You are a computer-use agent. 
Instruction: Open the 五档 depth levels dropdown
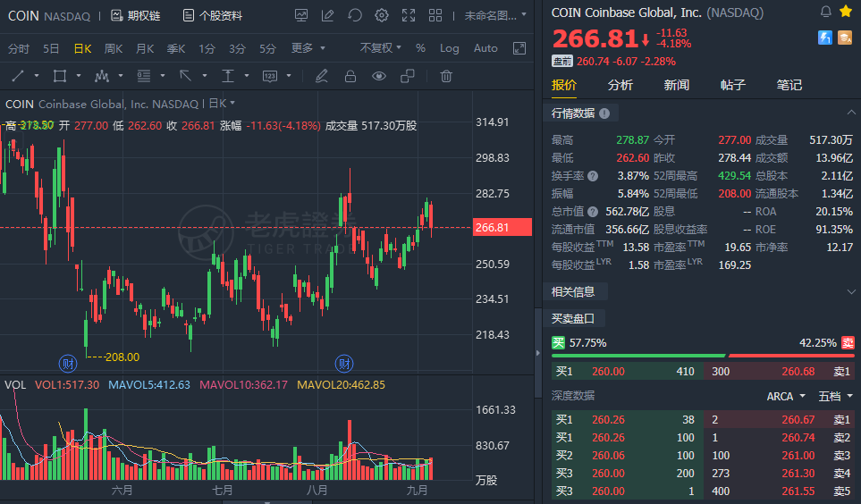click(835, 397)
